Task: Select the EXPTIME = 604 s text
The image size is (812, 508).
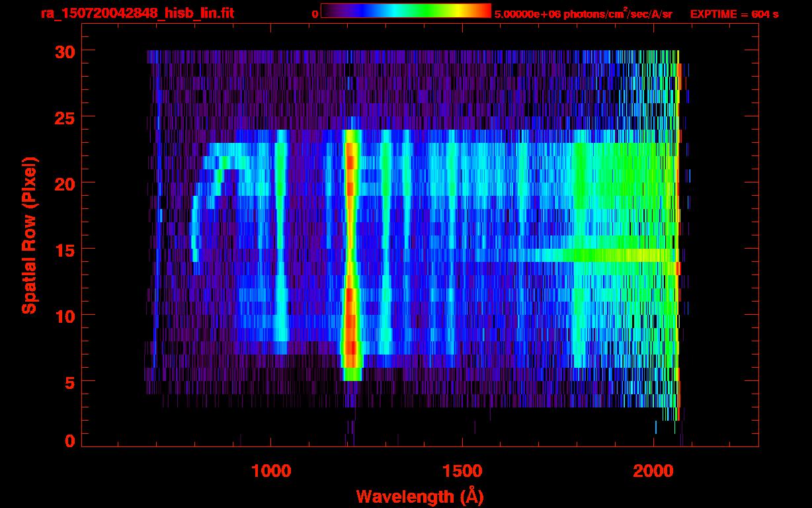Action: (734, 14)
